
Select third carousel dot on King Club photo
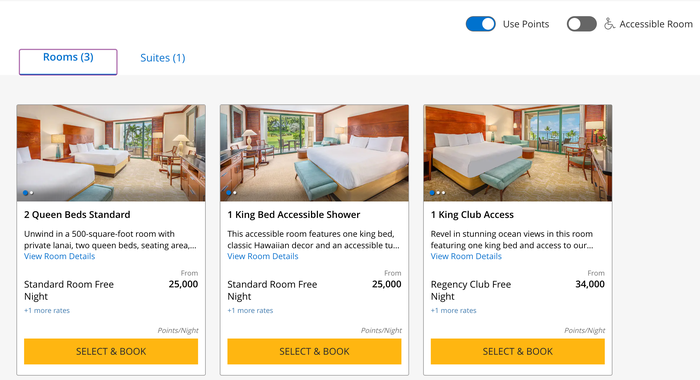(444, 193)
